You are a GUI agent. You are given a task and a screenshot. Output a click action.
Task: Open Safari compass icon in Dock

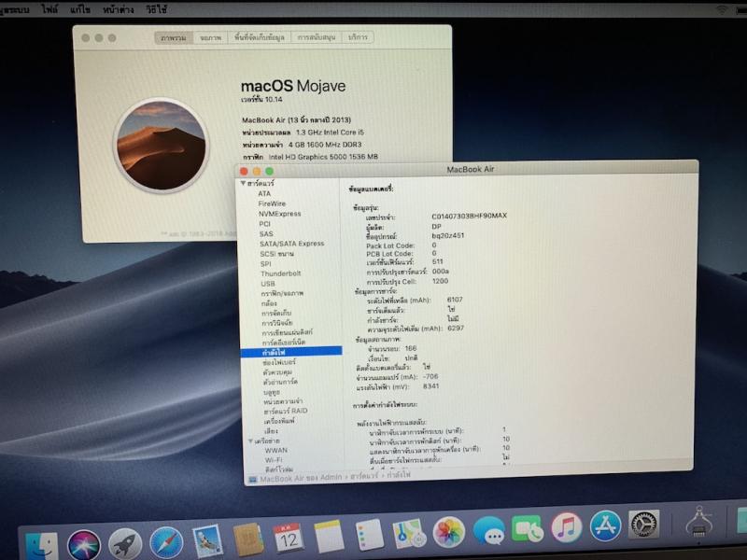point(166,543)
